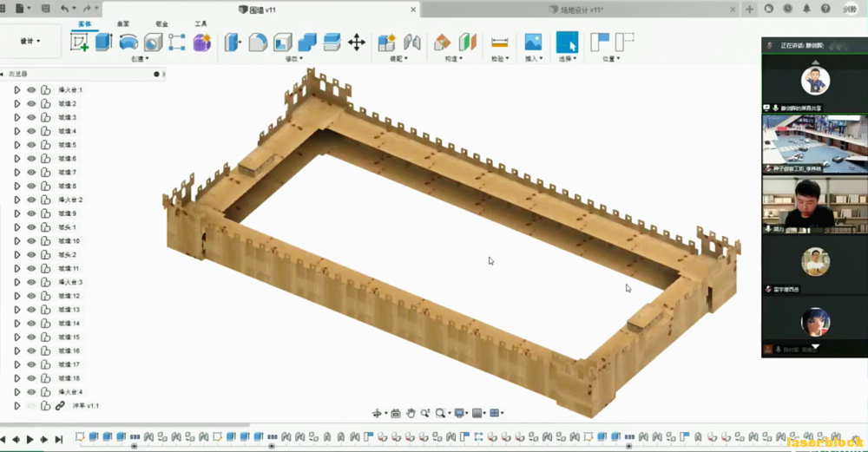Viewport: 868px width, 452px height.
Task: Add a new design tab with plus
Action: [x=750, y=9]
